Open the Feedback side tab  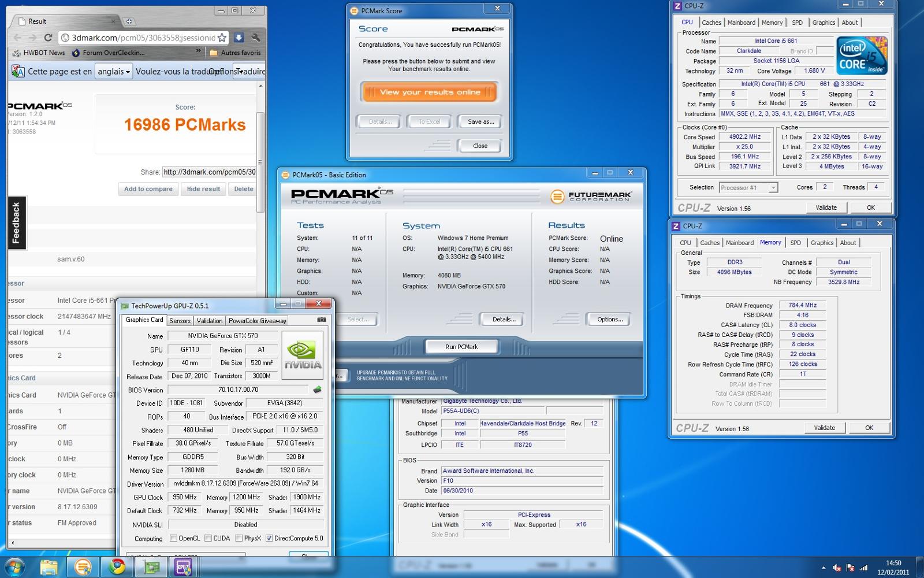coord(16,223)
